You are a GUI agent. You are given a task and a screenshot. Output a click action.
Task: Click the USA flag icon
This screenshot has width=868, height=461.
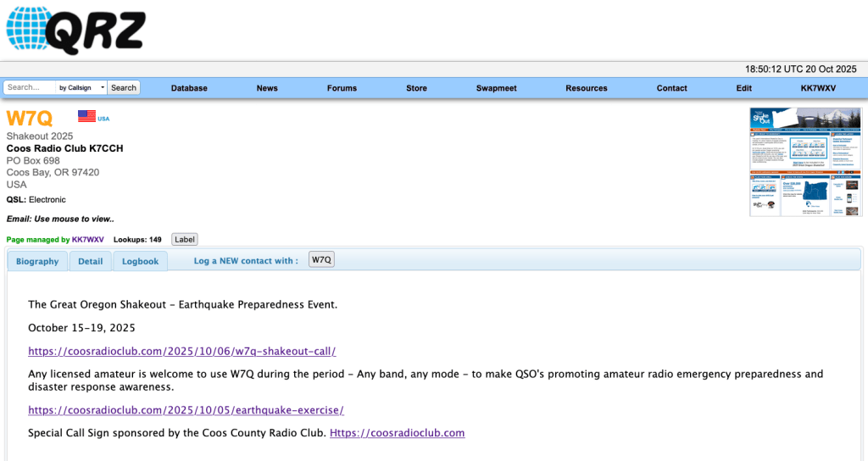point(86,117)
